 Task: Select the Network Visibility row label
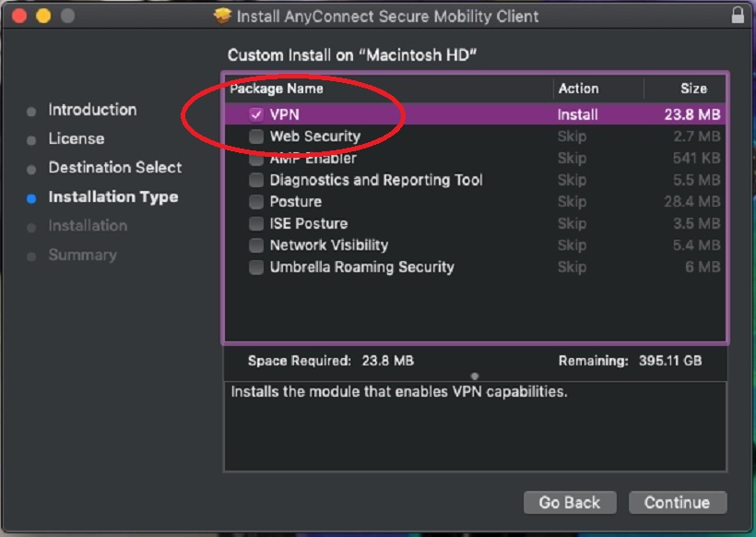(x=329, y=245)
